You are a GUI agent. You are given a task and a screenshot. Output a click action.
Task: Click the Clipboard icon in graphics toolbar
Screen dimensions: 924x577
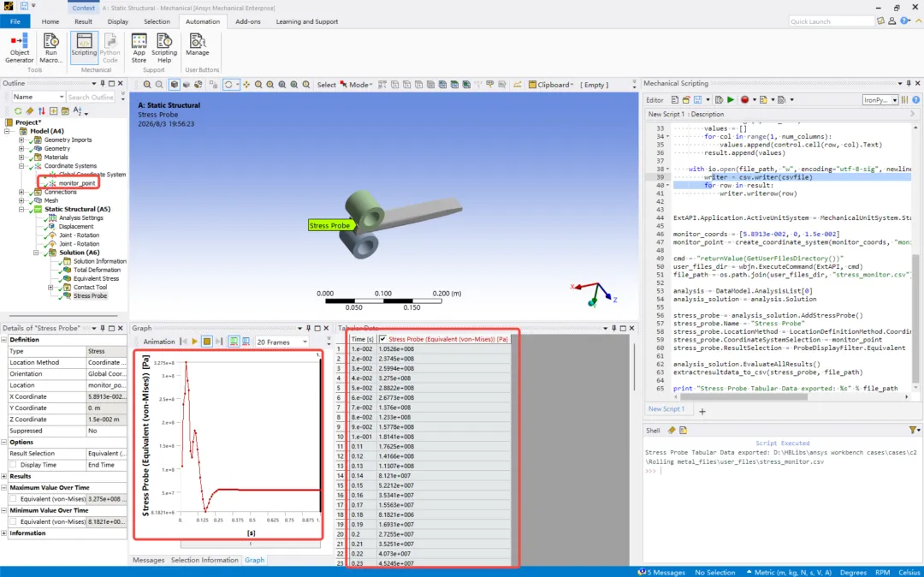[532, 85]
